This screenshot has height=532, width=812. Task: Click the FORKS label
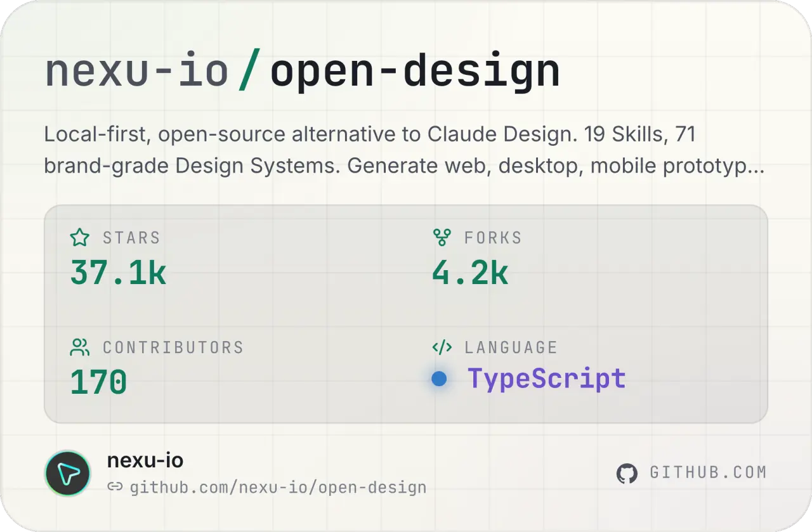pos(494,238)
